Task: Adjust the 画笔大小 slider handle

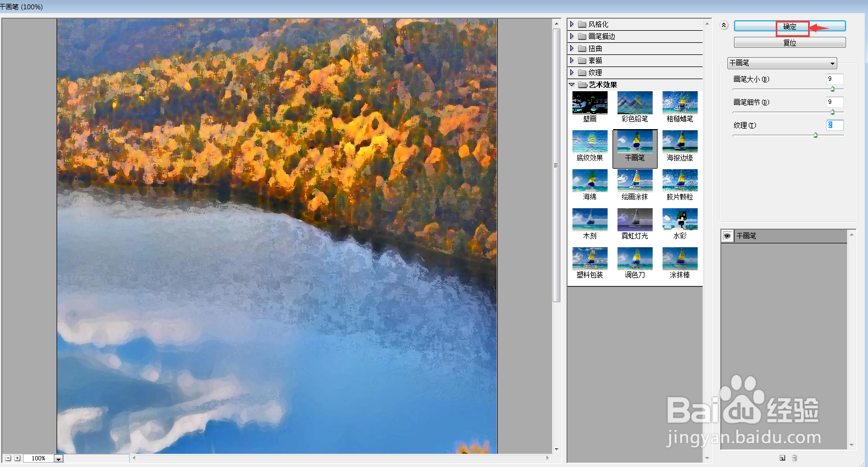Action: point(832,89)
